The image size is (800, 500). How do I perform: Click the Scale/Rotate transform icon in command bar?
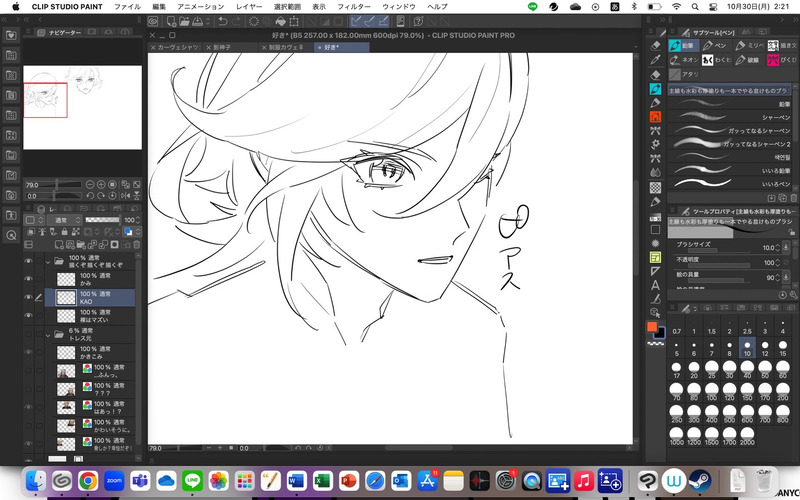(x=294, y=21)
